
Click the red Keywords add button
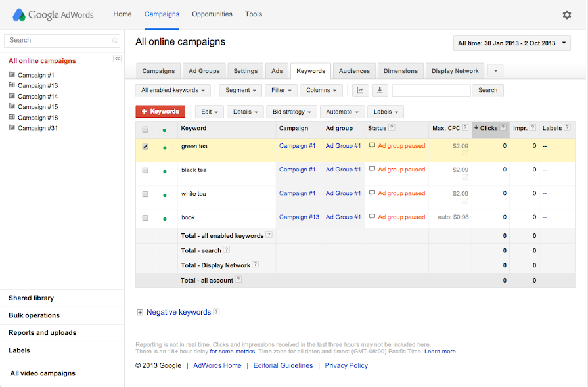coord(160,112)
